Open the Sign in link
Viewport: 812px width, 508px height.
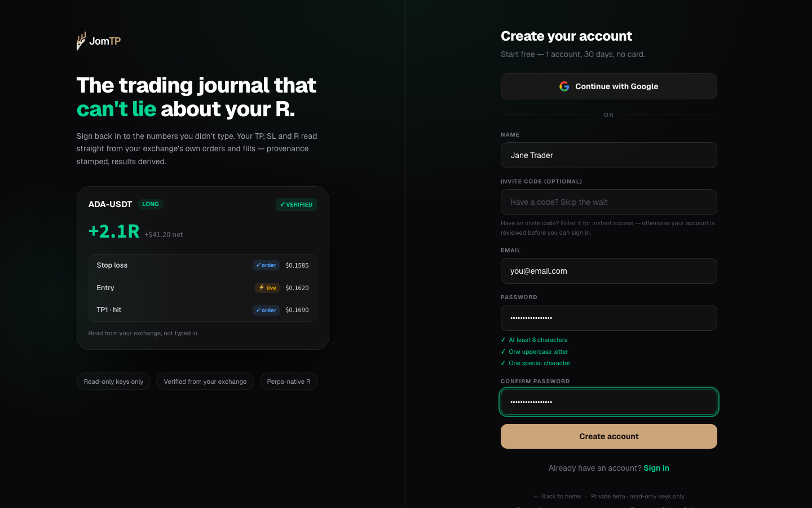[x=656, y=468]
